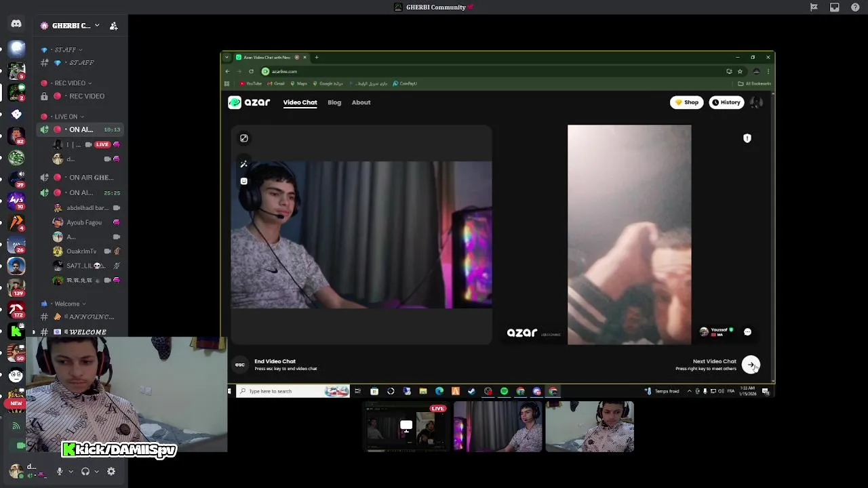The image size is (868, 488).
Task: Click the red LIVE badge in voice channel
Action: (102, 144)
